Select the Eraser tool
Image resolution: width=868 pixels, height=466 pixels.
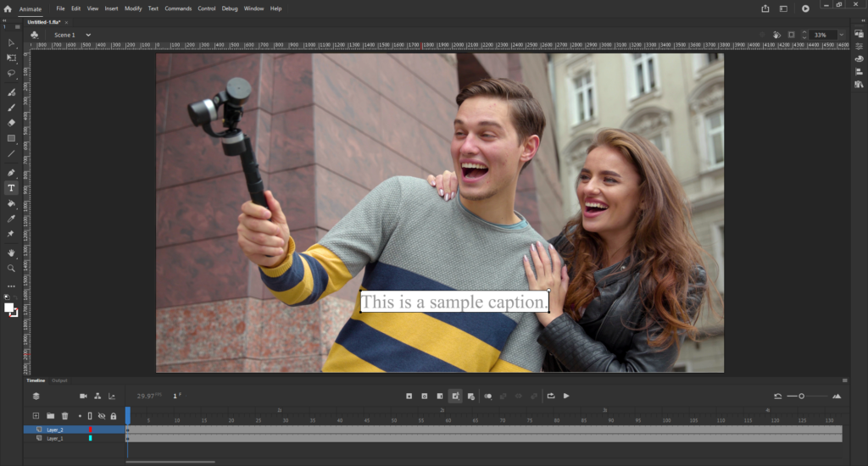11,123
